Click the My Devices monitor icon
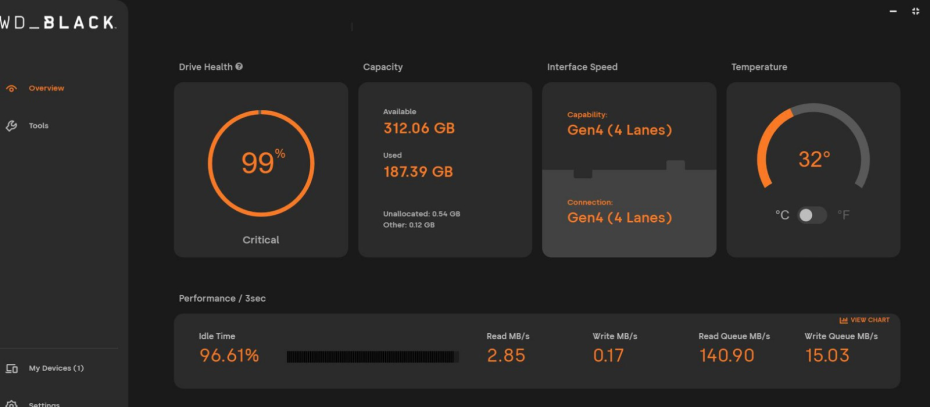 coord(11,368)
